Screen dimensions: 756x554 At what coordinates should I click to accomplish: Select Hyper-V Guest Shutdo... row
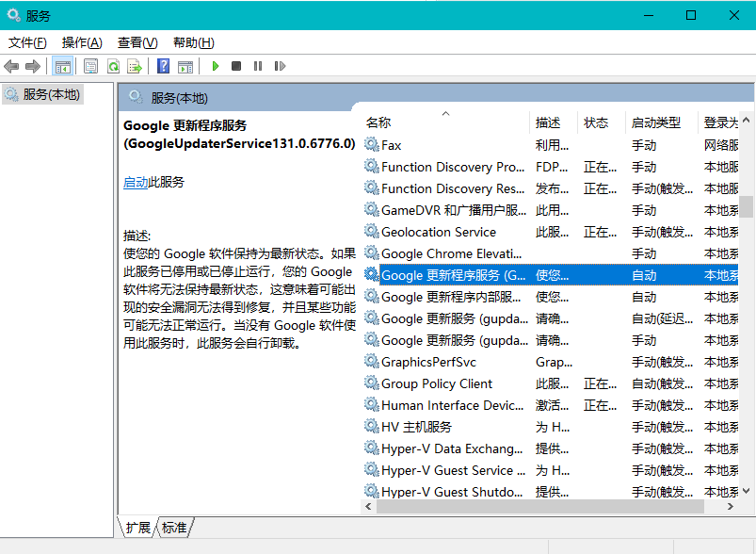click(551, 491)
